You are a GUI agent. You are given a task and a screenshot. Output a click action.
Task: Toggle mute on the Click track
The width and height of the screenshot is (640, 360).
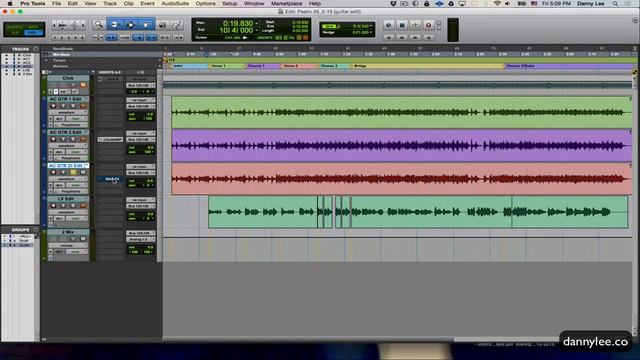point(83,85)
